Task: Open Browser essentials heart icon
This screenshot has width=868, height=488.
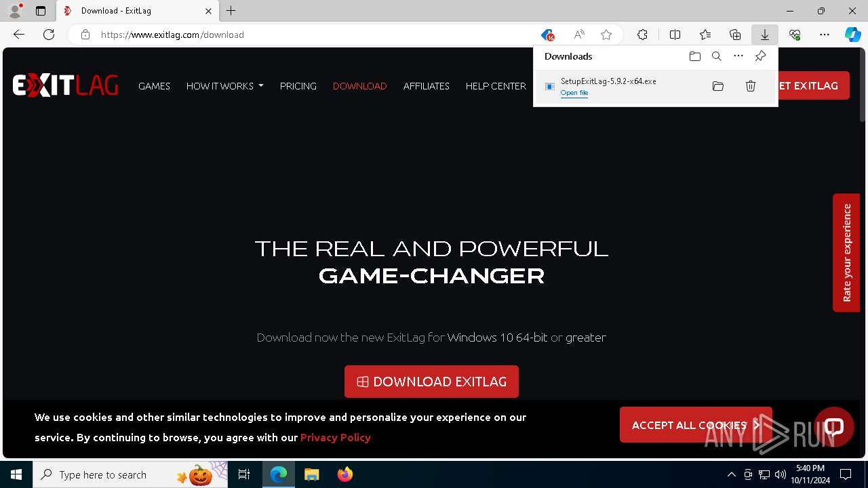Action: [795, 35]
